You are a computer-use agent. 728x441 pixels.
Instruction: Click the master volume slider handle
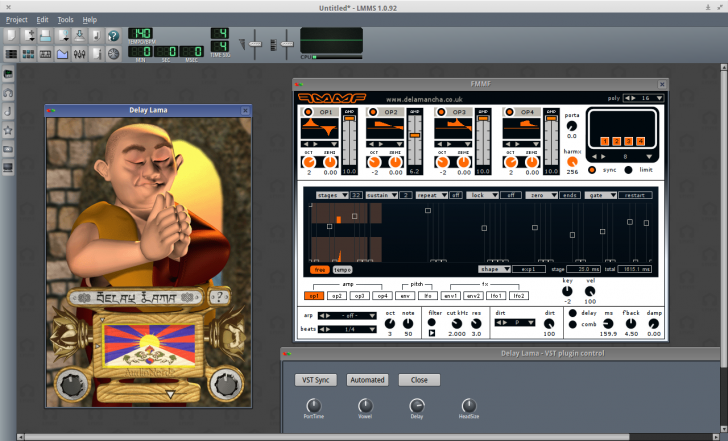pyautogui.click(x=255, y=44)
